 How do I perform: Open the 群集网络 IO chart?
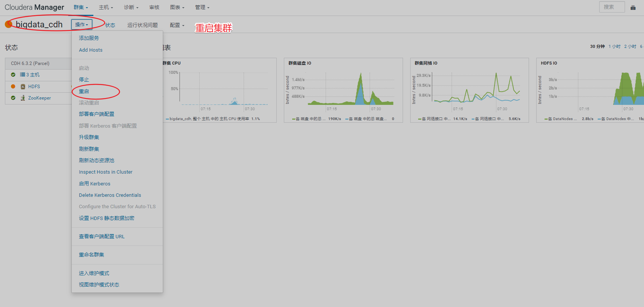[426, 63]
